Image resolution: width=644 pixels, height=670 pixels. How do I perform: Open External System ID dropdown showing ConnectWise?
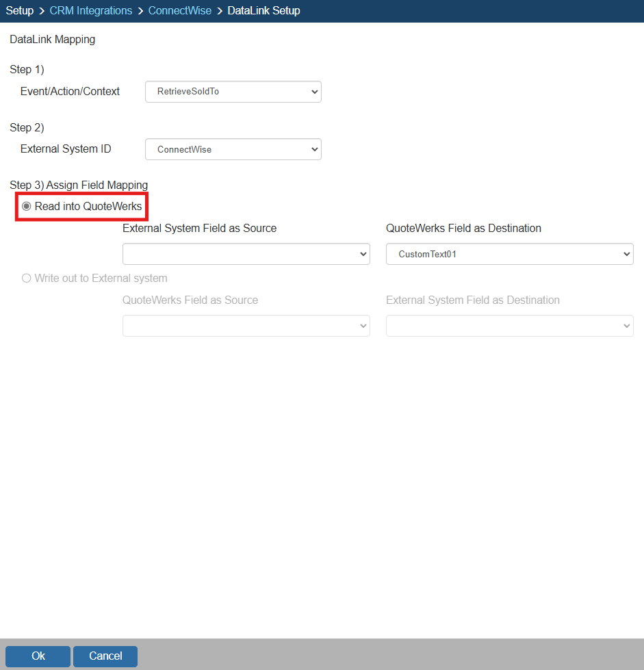click(x=233, y=149)
